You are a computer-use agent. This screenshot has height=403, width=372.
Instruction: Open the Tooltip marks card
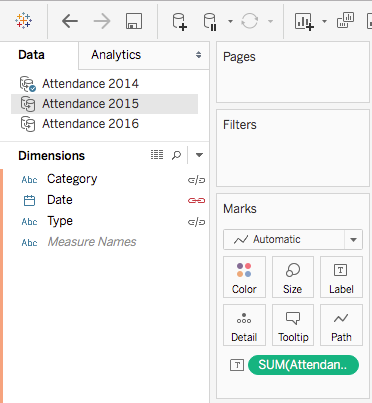(x=293, y=325)
